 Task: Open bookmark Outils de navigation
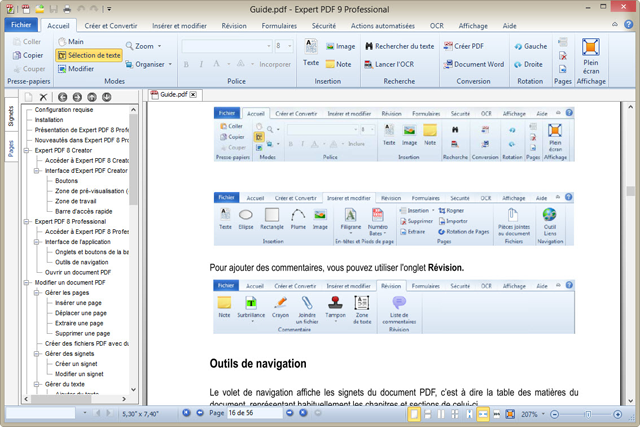[82, 262]
